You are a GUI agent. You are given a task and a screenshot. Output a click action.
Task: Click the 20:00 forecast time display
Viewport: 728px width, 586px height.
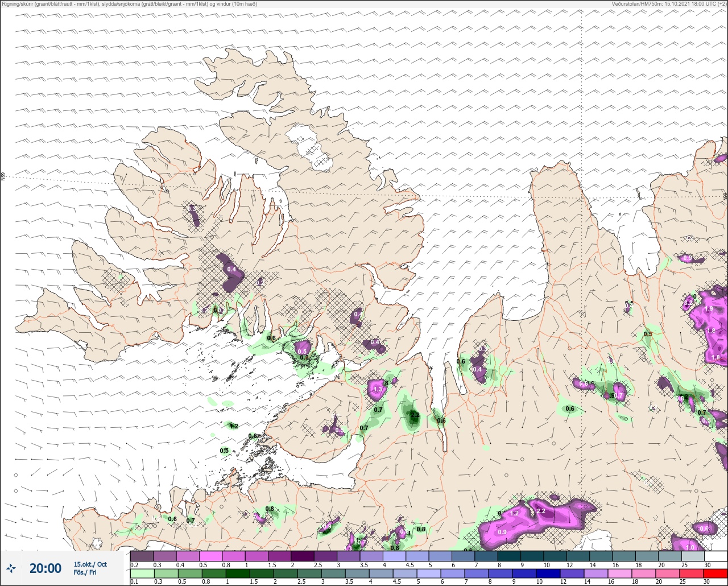click(45, 568)
